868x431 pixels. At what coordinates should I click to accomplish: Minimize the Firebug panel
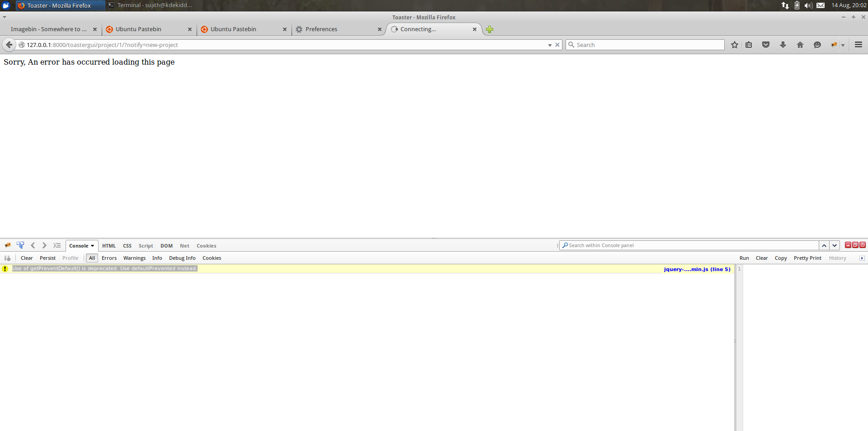coord(848,245)
